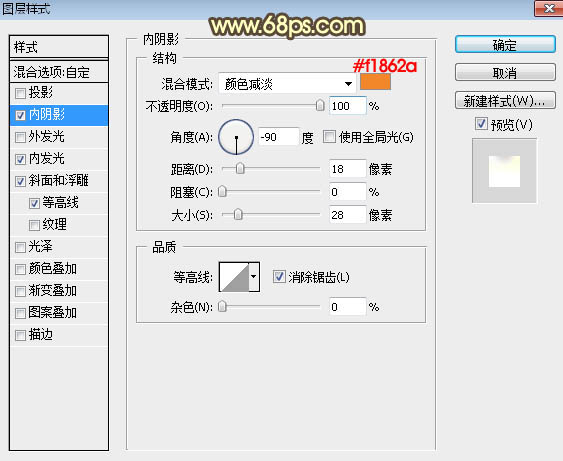The width and height of the screenshot is (563, 461).
Task: Click the 取消 cancel button
Action: [505, 73]
